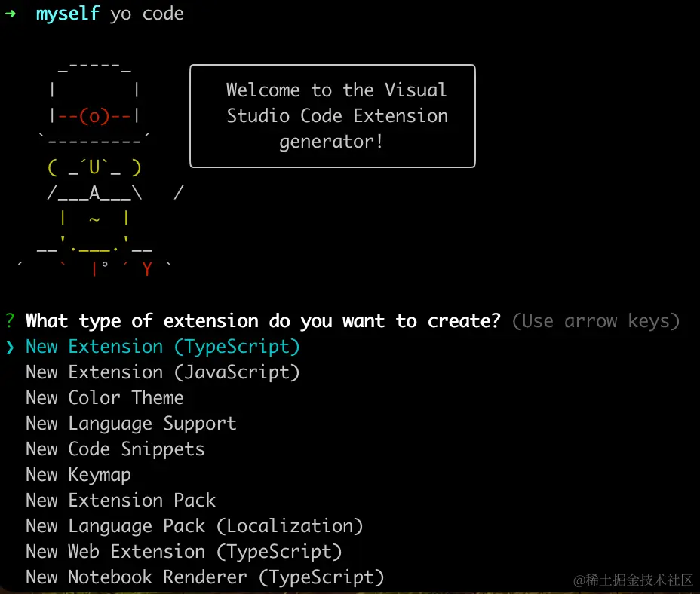Choose New Language Support entry
Screen dimensions: 700x594
click(x=130, y=424)
